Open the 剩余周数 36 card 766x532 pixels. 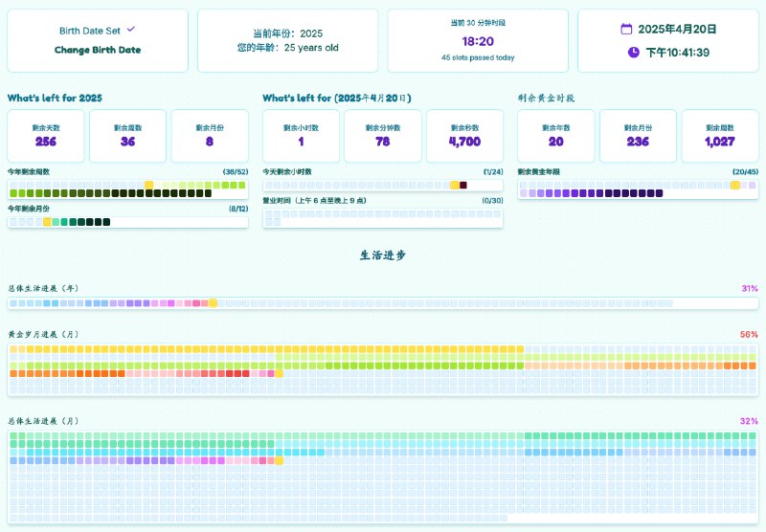[127, 135]
